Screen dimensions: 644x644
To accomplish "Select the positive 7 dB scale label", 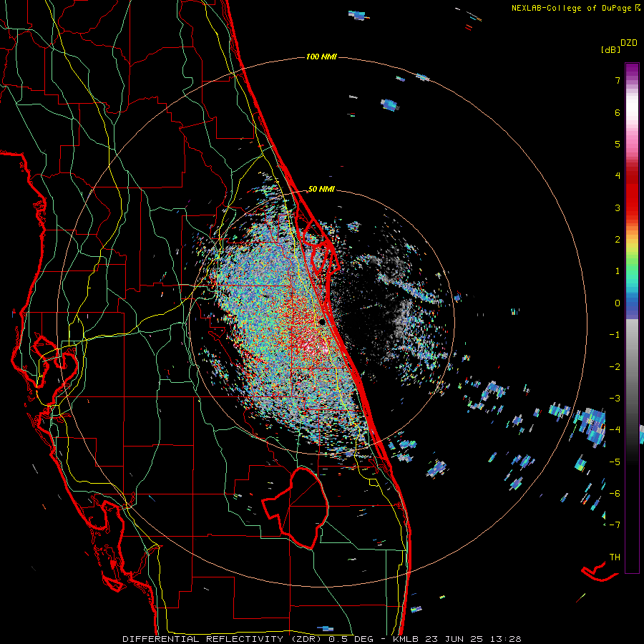I will tap(618, 80).
